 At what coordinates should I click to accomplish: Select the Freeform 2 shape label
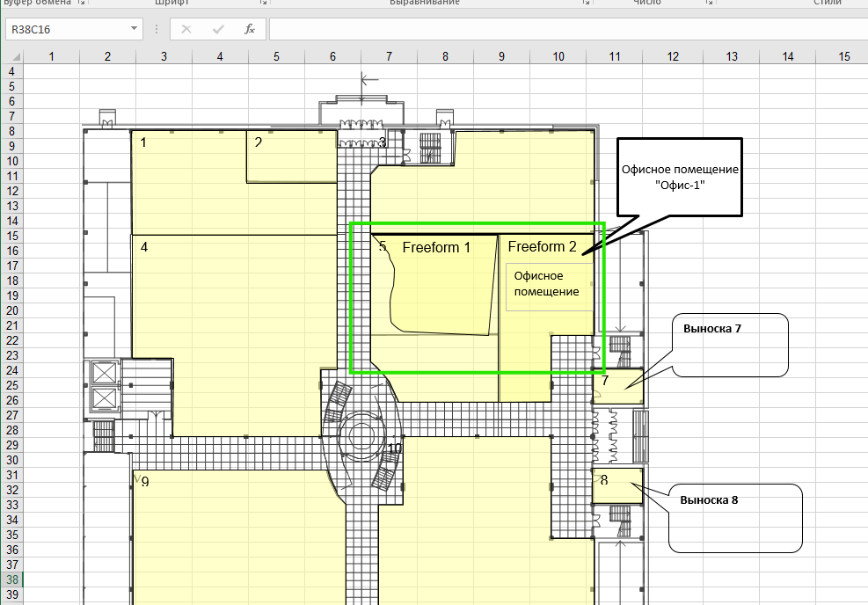click(x=542, y=247)
